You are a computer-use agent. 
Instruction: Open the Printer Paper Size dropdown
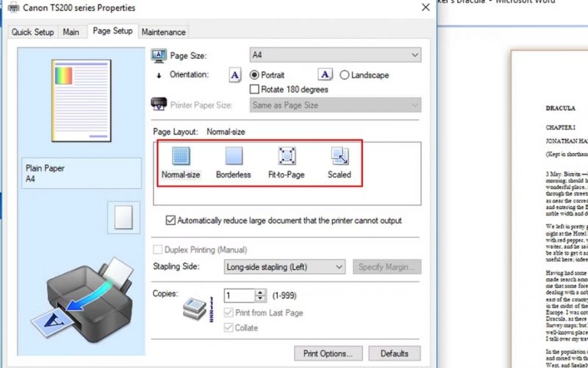tap(335, 105)
